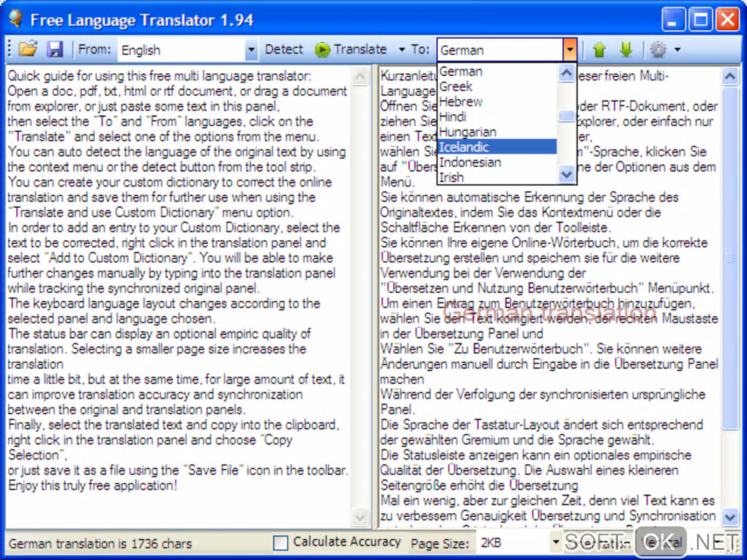Collapse the To language dropdown arrow

(x=569, y=50)
